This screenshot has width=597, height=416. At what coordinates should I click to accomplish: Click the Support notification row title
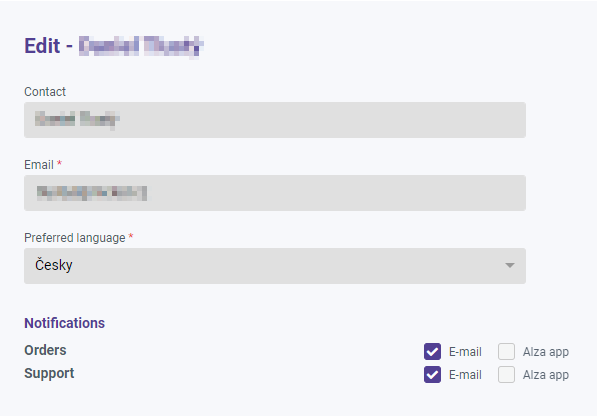(x=49, y=373)
